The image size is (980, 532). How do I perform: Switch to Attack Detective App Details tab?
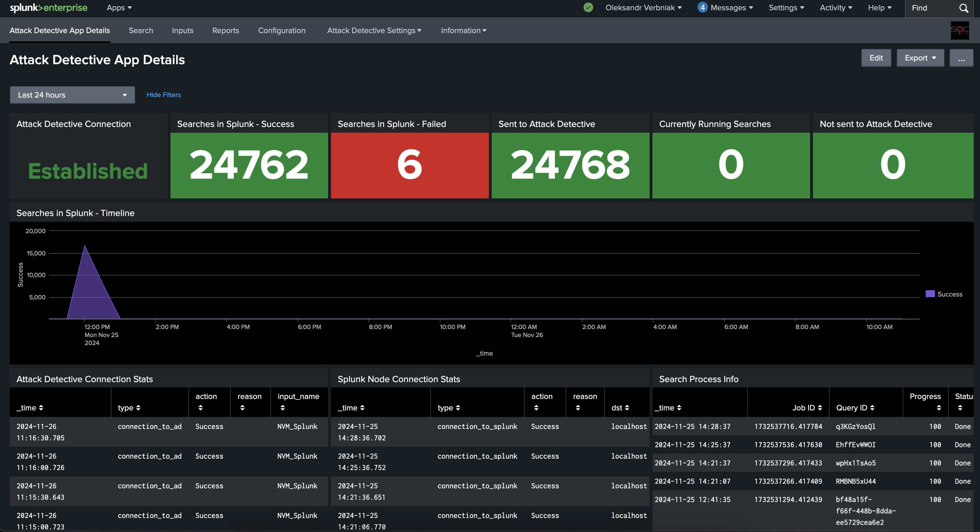point(60,31)
